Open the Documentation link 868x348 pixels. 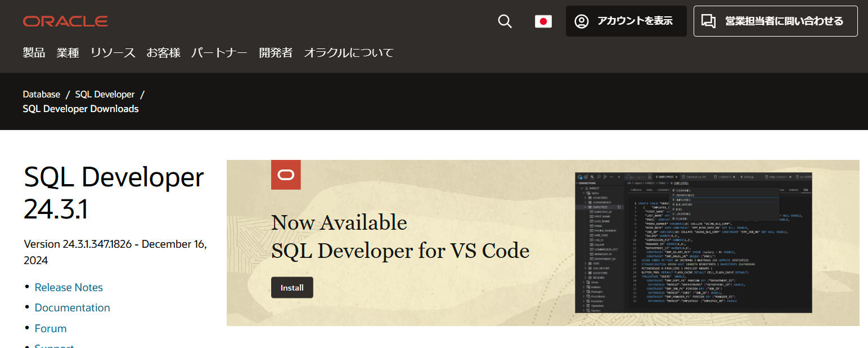click(x=73, y=307)
